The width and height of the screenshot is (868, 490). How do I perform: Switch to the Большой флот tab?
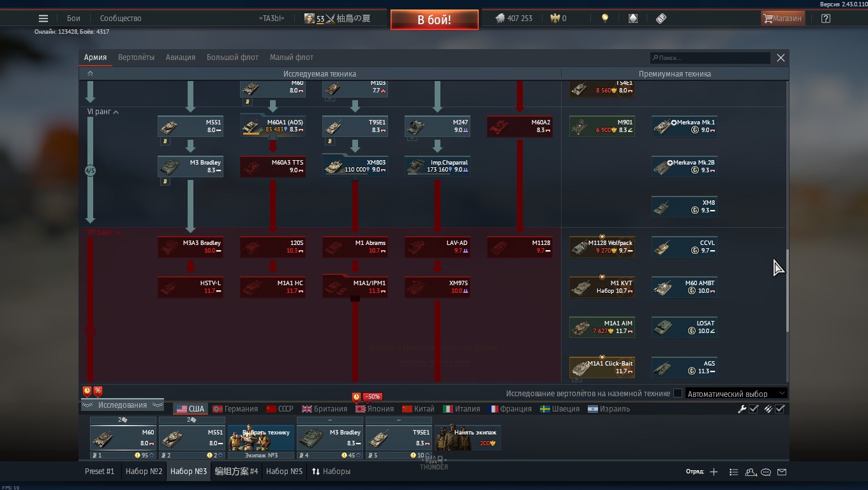pyautogui.click(x=232, y=57)
